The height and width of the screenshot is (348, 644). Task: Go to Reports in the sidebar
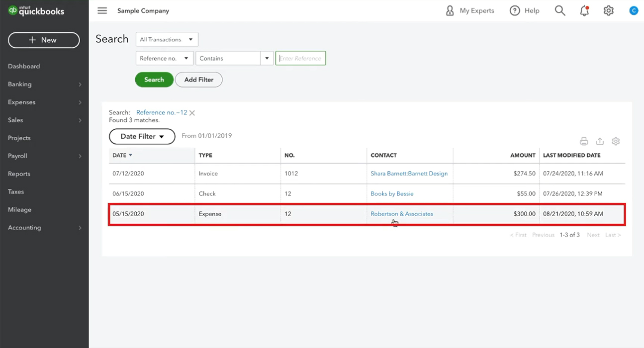pyautogui.click(x=19, y=174)
